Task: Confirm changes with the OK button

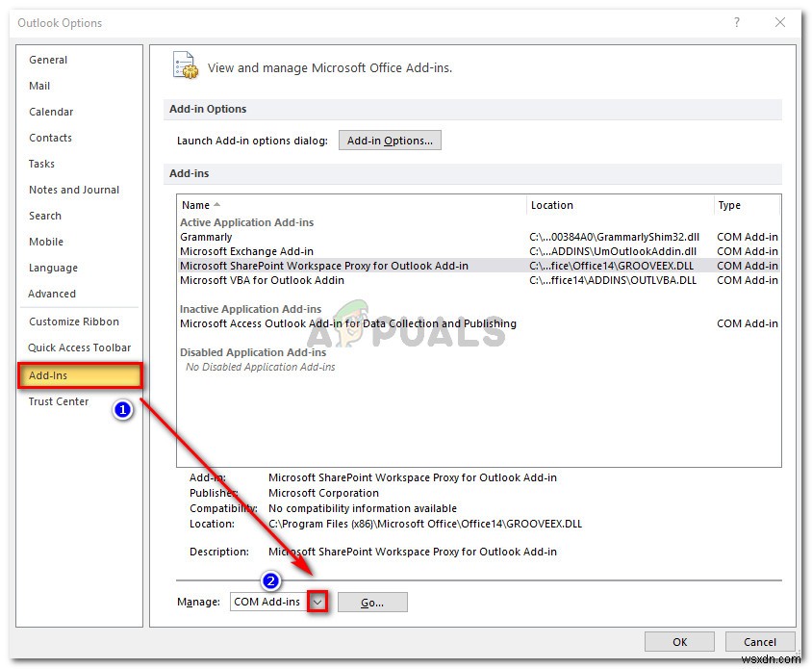Action: click(679, 641)
